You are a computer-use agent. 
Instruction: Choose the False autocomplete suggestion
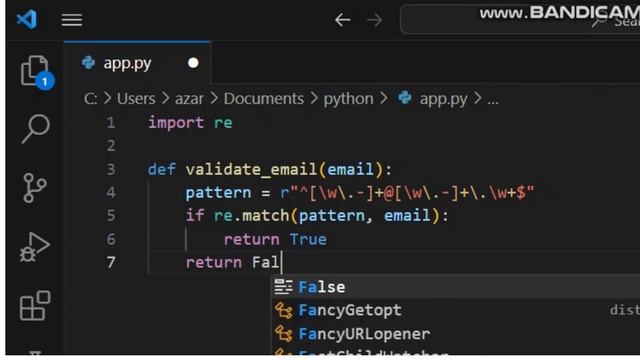(x=456, y=287)
